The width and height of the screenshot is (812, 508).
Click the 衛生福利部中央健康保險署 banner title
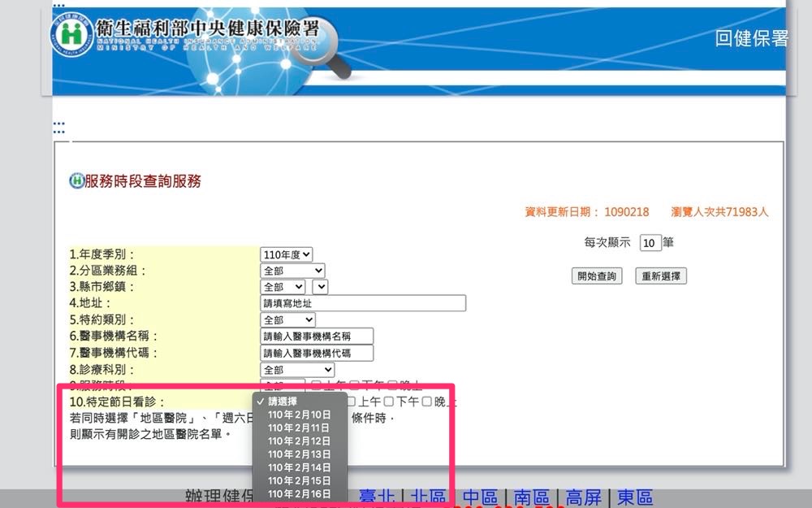tap(208, 28)
